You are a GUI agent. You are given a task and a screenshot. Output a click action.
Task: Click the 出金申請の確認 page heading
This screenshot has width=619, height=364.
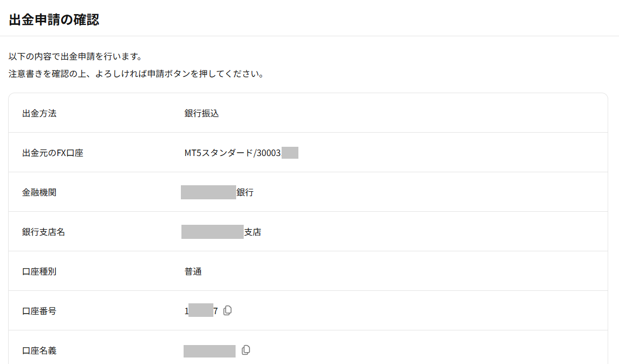pos(54,20)
